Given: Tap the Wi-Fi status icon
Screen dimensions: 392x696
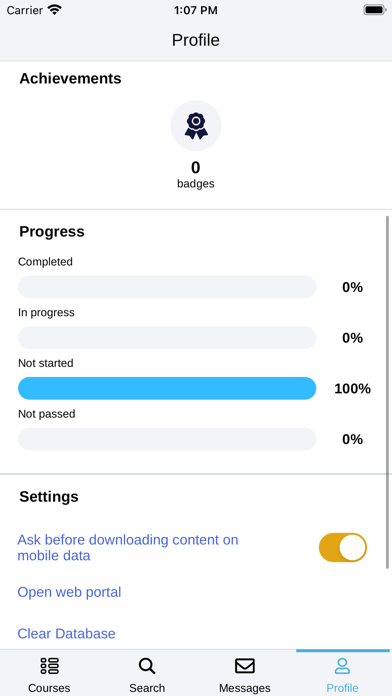Looking at the screenshot, I should tap(55, 10).
